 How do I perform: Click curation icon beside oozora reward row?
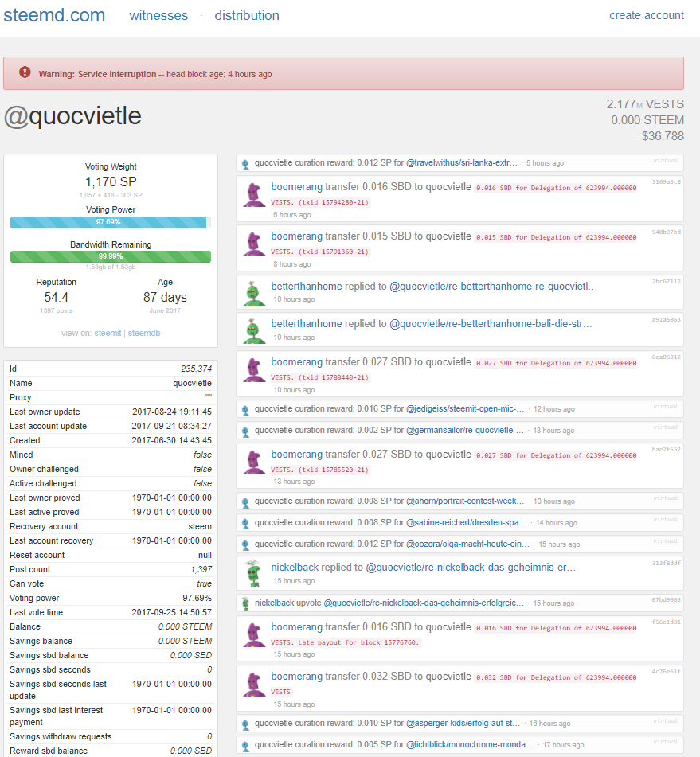pos(245,545)
